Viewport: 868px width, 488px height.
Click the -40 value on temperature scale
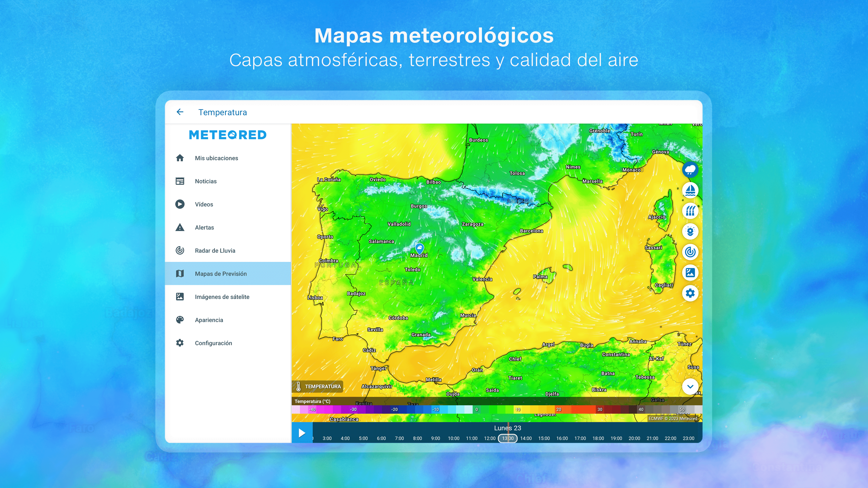tap(312, 410)
